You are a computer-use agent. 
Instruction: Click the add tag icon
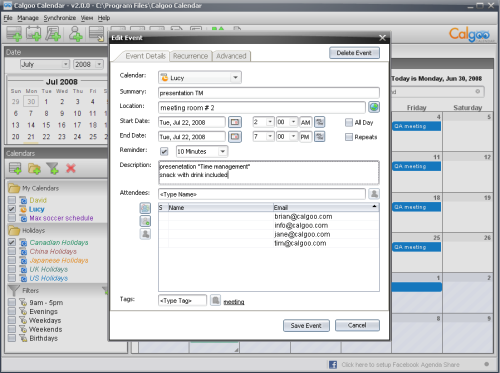coord(216,300)
